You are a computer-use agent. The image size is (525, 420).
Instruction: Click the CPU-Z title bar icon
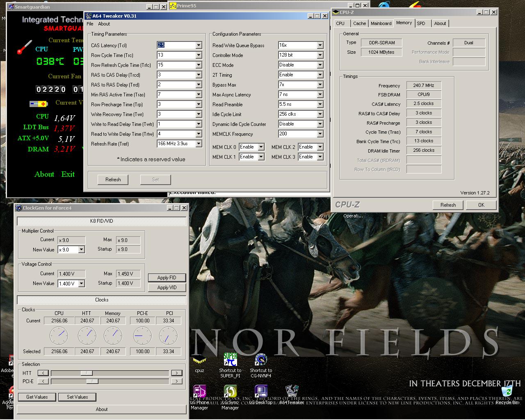tap(336, 12)
